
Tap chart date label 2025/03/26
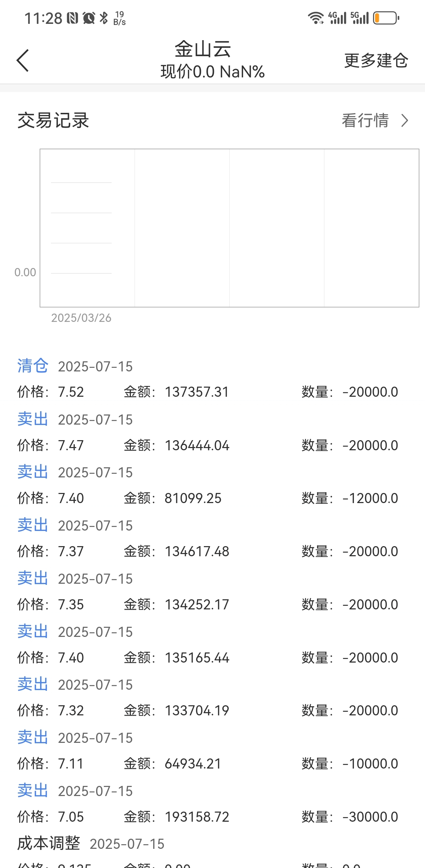[81, 318]
